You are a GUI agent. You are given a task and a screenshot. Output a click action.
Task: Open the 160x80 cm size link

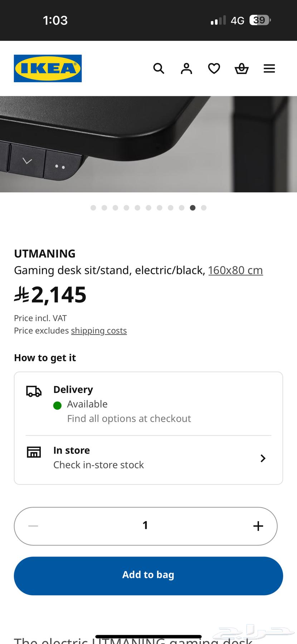click(235, 270)
